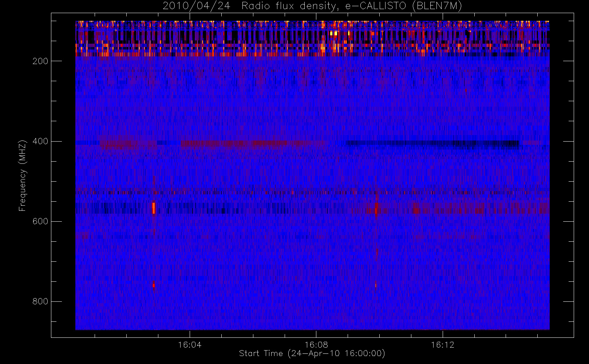
Task: Click the 'Start Time (24-Apr-10 16:00:00)' label
Action: tap(312, 353)
